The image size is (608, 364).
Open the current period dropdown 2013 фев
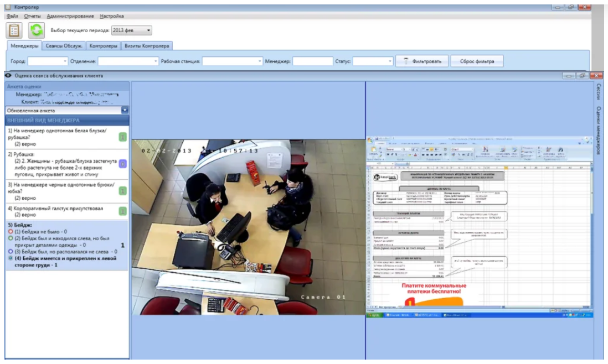(x=131, y=30)
